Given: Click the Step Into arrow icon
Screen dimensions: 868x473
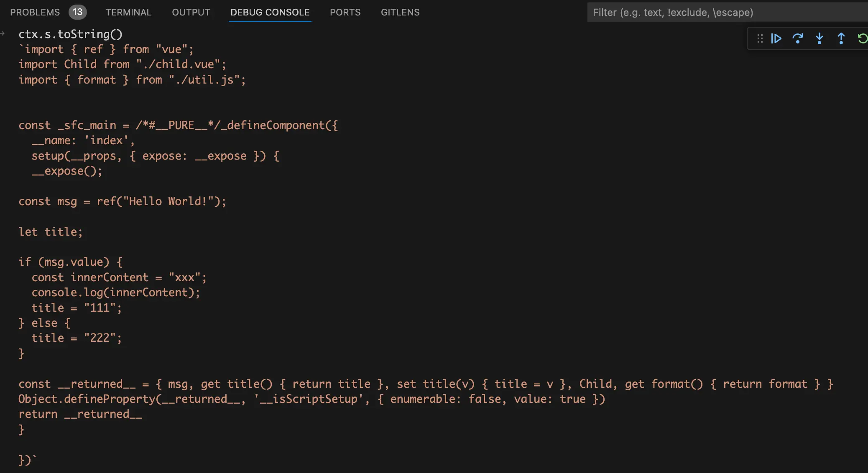Looking at the screenshot, I should point(819,38).
